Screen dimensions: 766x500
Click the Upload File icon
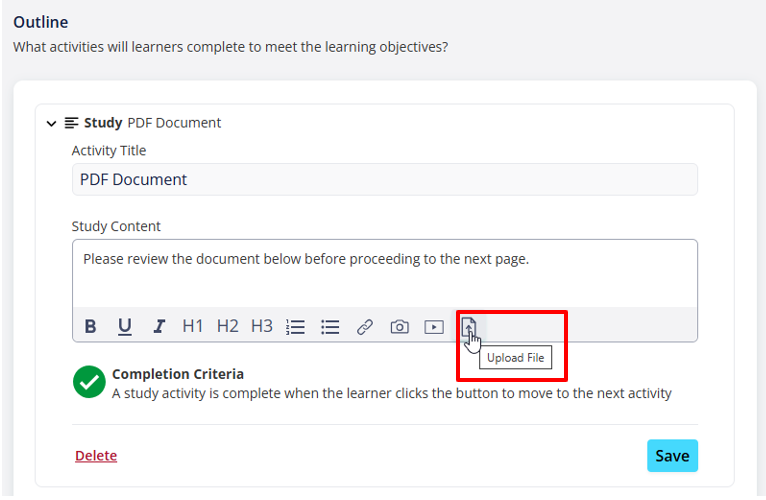coord(468,326)
